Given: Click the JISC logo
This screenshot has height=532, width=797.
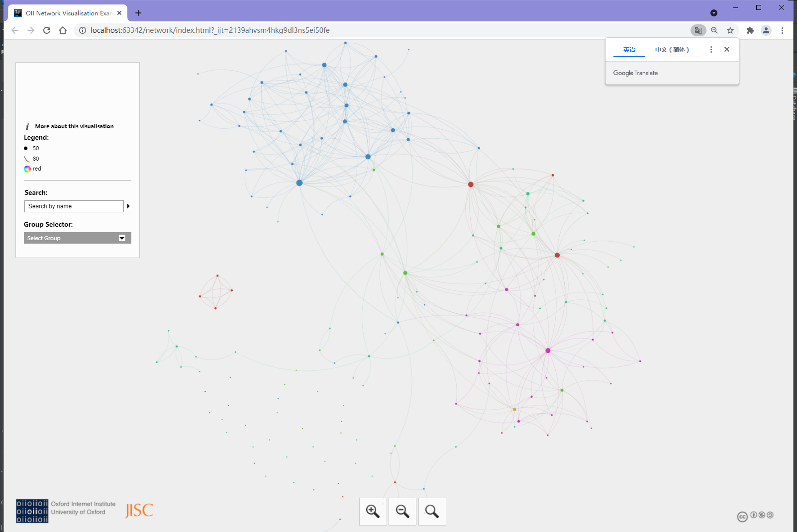Looking at the screenshot, I should click(x=138, y=510).
